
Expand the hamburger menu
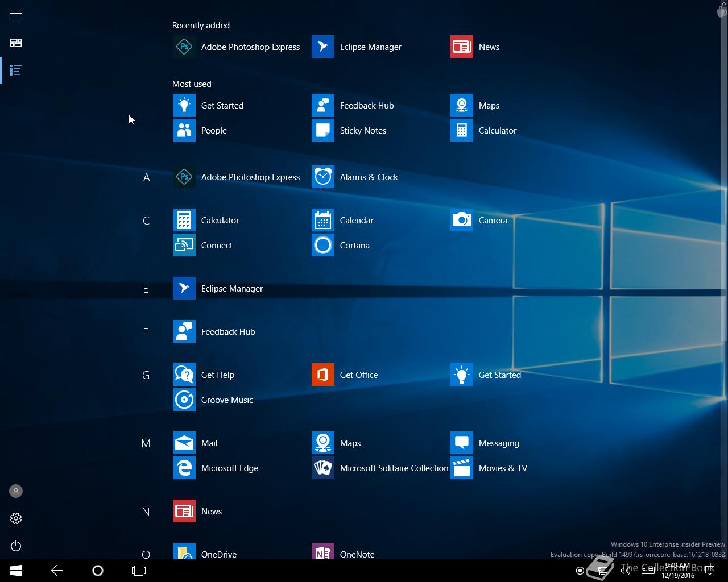coord(16,16)
